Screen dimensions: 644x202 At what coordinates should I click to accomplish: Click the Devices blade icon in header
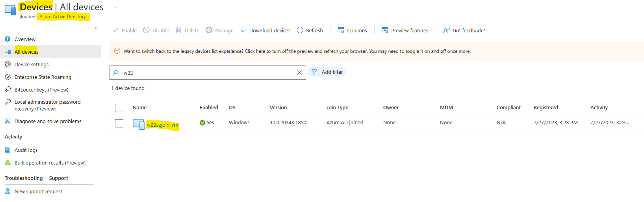[x=10, y=10]
